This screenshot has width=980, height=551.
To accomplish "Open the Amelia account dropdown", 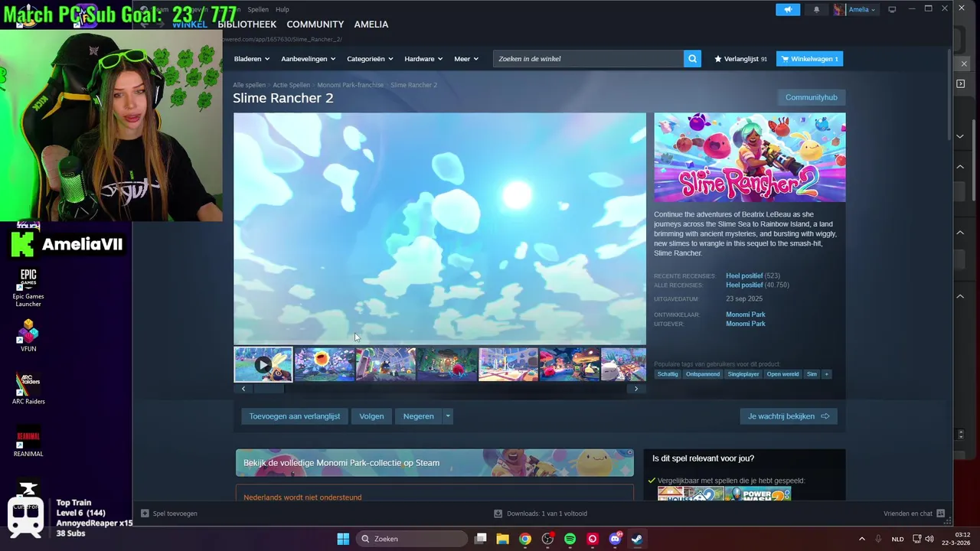I will pos(862,9).
